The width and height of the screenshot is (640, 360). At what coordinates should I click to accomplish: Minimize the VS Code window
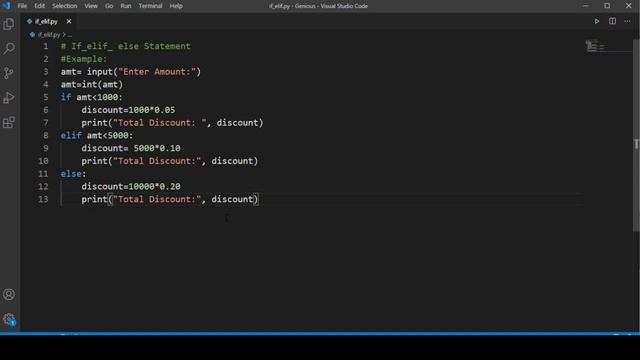click(x=586, y=6)
